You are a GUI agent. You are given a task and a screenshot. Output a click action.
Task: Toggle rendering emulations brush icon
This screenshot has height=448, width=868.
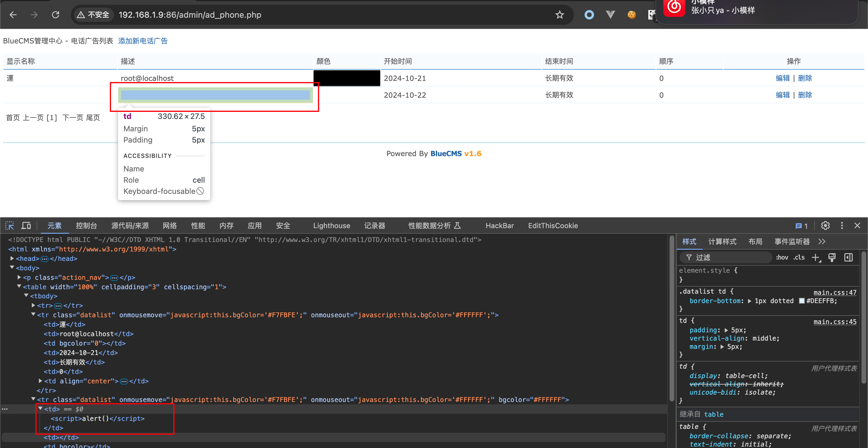(x=832, y=258)
